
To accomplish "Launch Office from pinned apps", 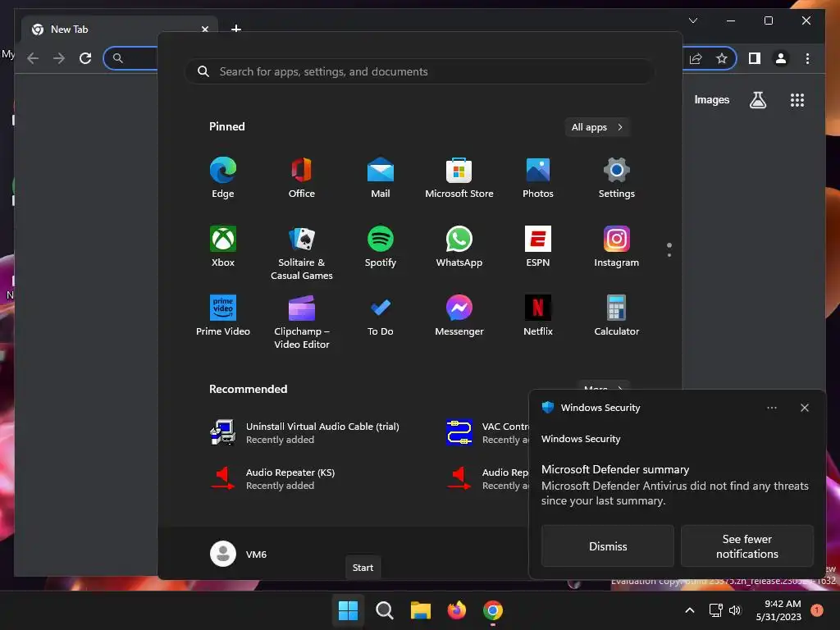I will click(302, 178).
